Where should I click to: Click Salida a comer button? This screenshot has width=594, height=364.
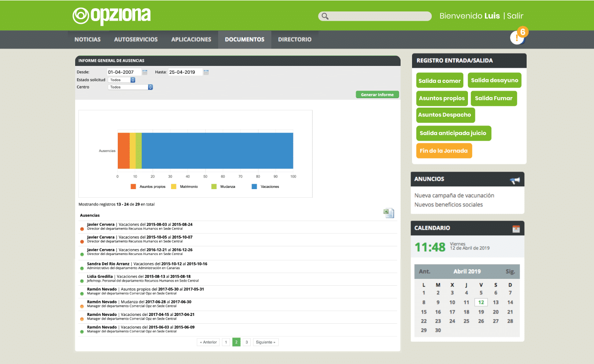pos(440,81)
